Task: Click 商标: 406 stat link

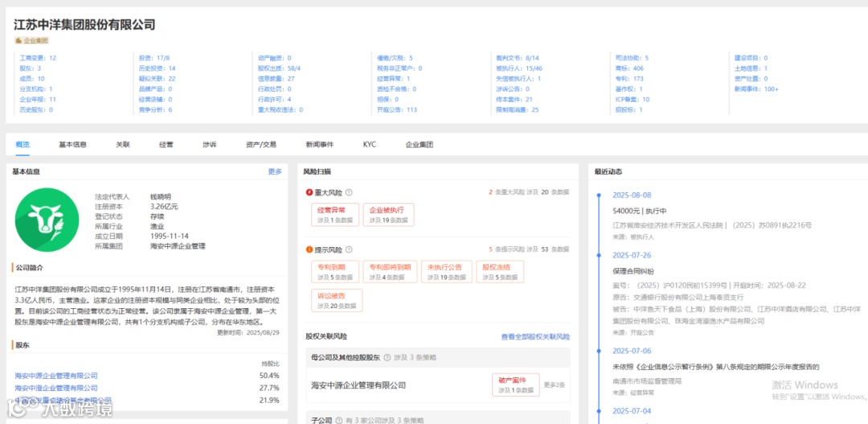Action: pos(629,68)
